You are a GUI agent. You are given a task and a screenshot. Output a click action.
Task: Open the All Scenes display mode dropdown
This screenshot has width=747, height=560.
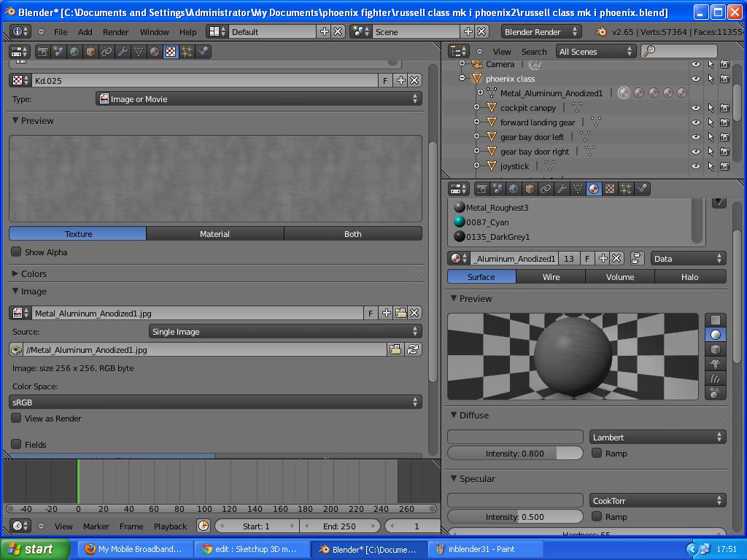point(596,51)
